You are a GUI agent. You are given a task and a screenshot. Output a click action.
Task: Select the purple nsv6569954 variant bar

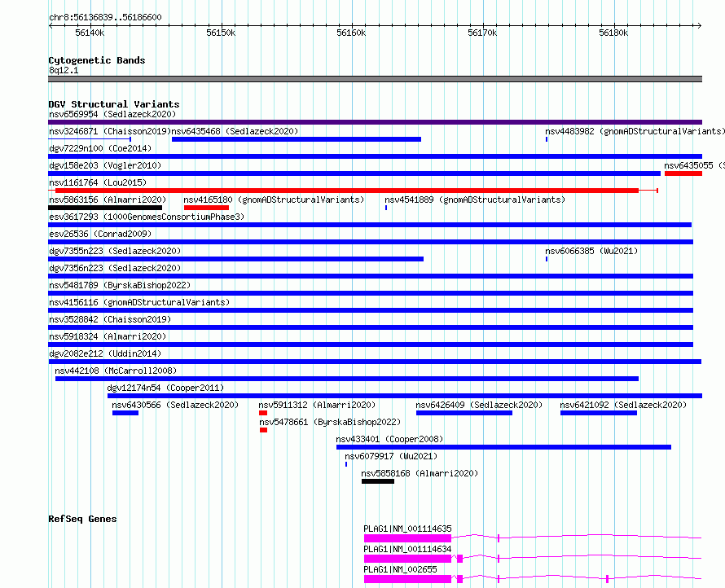[375, 122]
